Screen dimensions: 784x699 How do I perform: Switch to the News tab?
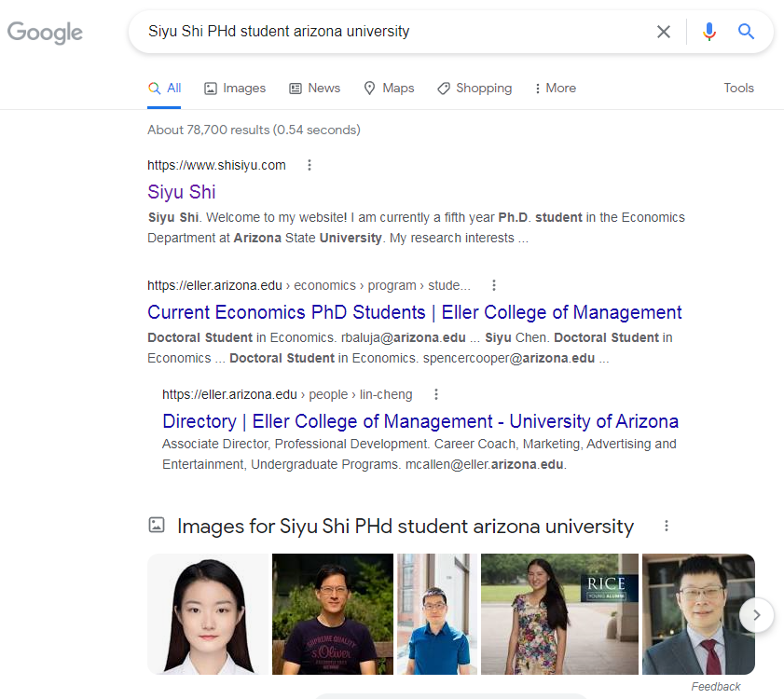coord(315,88)
